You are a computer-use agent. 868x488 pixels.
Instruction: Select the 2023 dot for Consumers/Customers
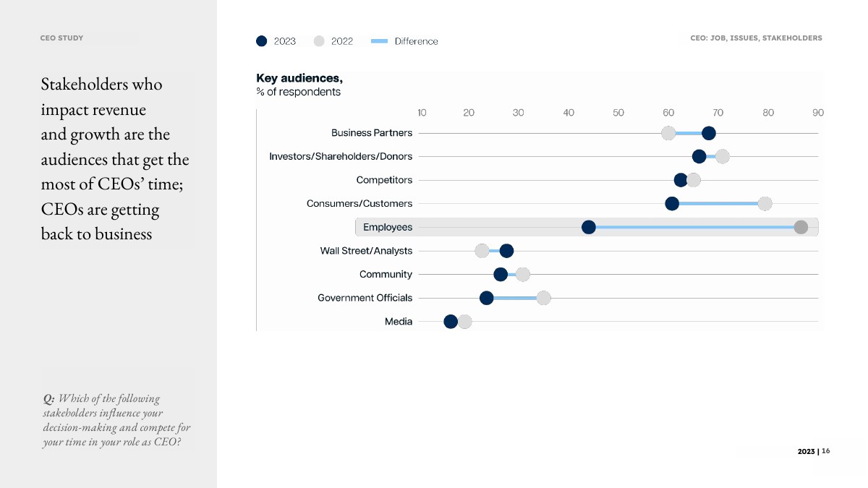click(x=672, y=204)
